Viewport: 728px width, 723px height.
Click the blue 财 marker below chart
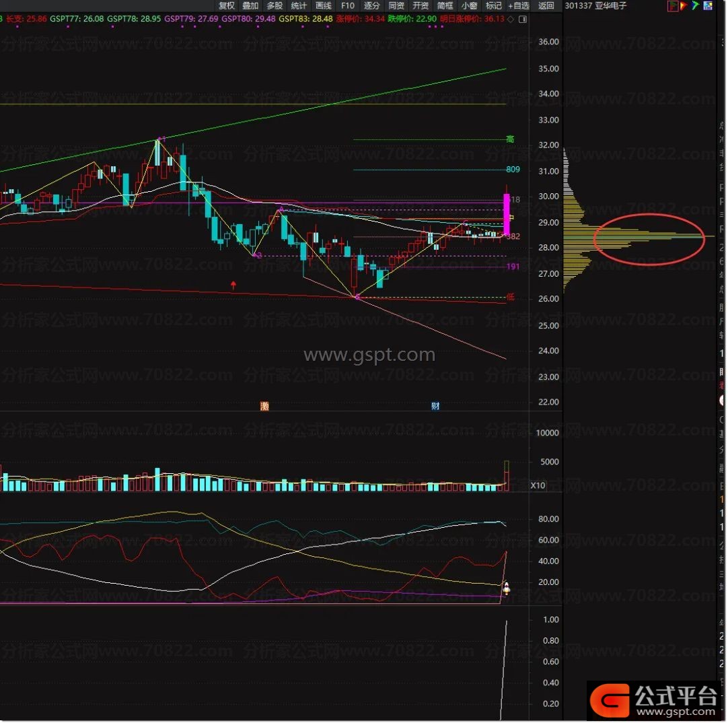click(x=435, y=406)
